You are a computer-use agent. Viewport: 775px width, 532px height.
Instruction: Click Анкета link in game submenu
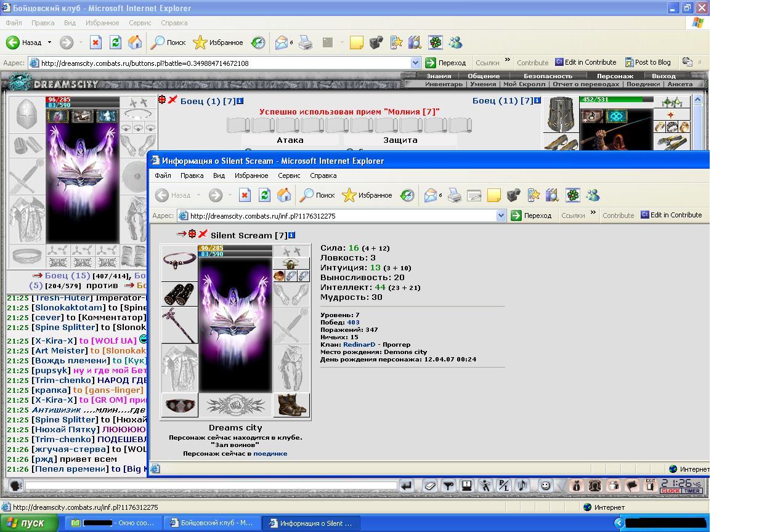680,84
